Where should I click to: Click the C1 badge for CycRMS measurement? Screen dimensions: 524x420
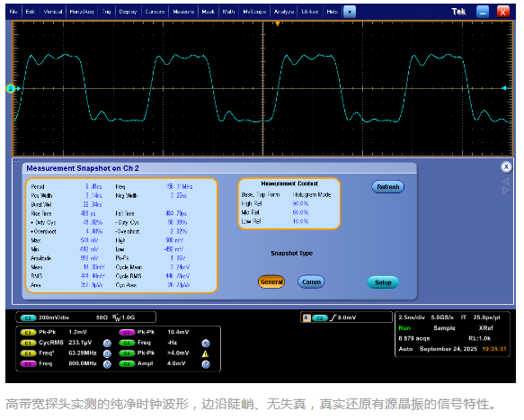(28, 343)
